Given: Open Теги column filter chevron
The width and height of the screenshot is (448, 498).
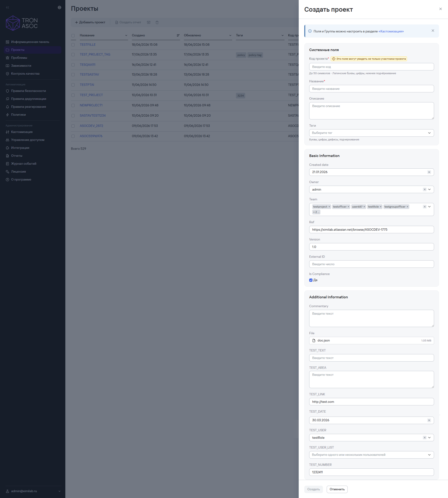Looking at the screenshot, I should [282, 35].
